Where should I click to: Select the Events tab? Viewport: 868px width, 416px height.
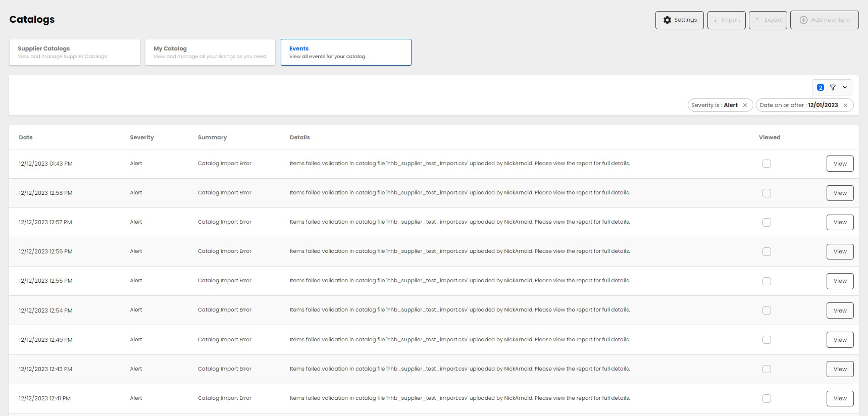[346, 53]
